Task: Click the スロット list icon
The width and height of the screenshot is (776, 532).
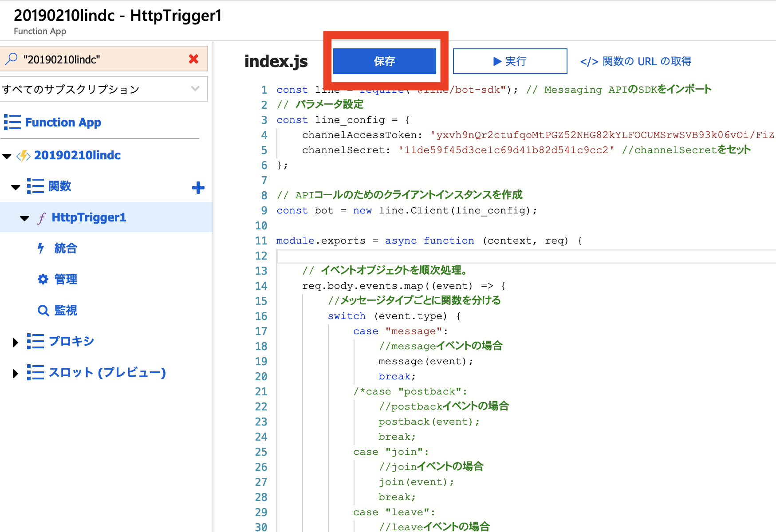Action: [x=35, y=373]
